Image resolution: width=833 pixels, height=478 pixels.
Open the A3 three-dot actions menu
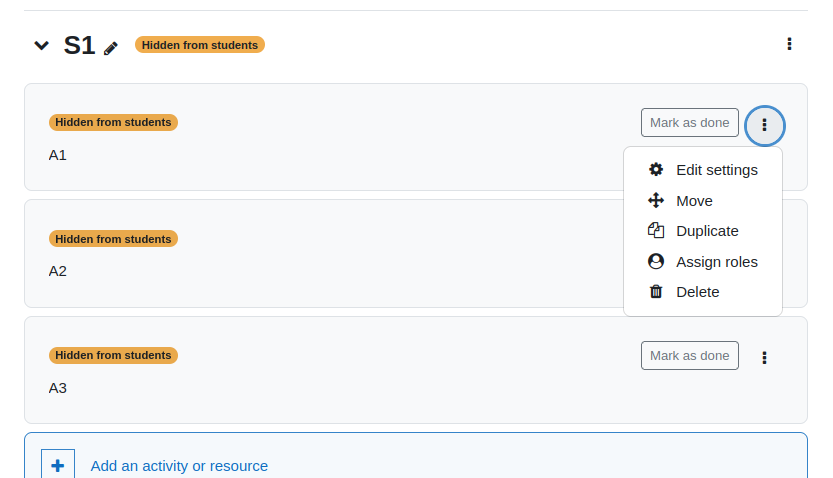[764, 358]
